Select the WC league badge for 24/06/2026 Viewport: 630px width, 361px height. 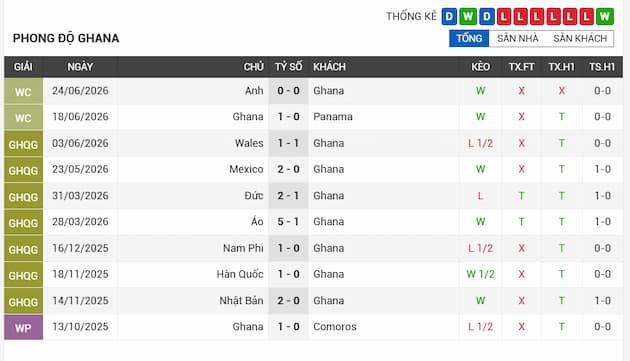click(23, 91)
